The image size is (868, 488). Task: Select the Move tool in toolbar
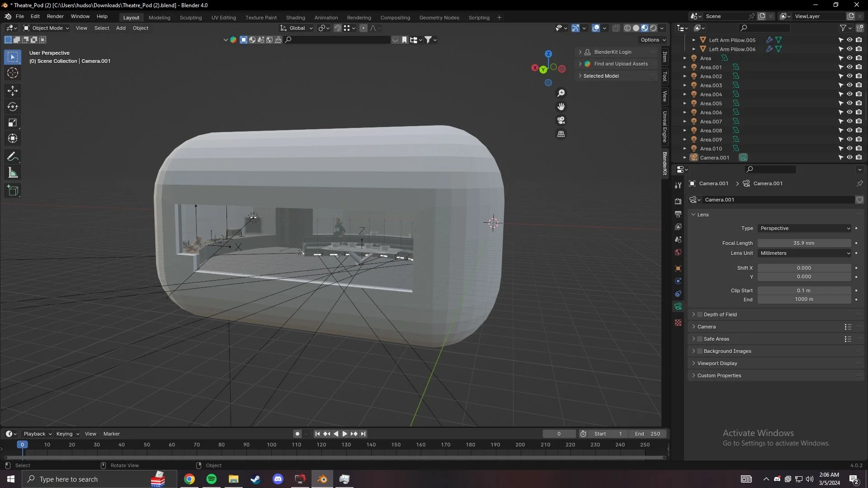pyautogui.click(x=13, y=91)
